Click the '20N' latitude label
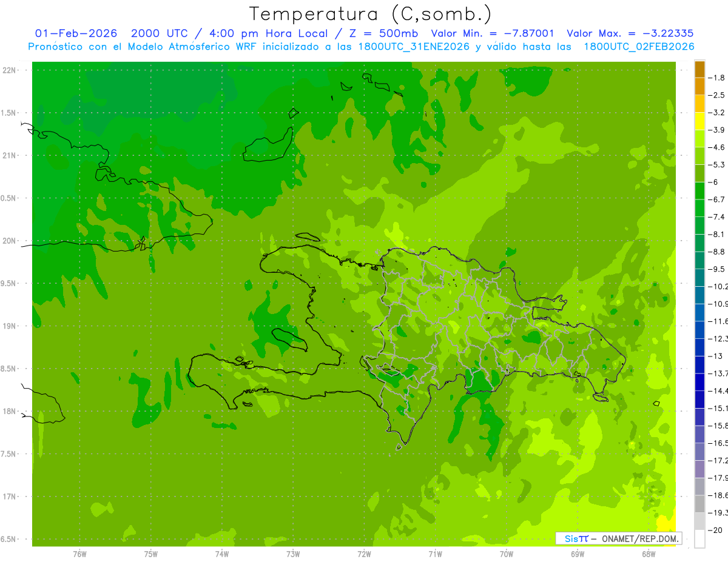The width and height of the screenshot is (728, 562). pos(10,241)
